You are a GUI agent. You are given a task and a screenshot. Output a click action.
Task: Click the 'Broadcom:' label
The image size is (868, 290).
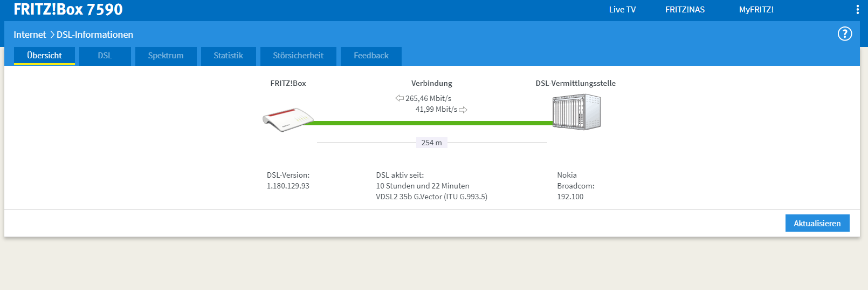coord(576,186)
